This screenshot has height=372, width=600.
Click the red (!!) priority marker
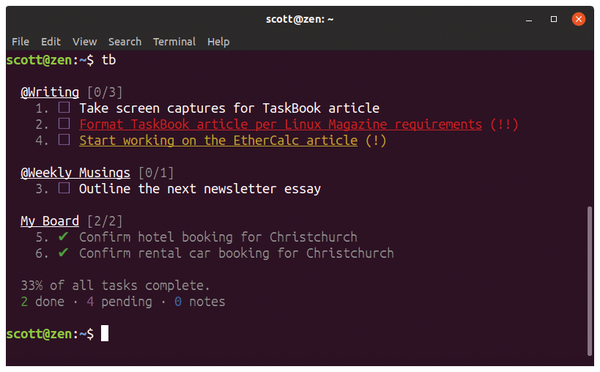click(504, 124)
